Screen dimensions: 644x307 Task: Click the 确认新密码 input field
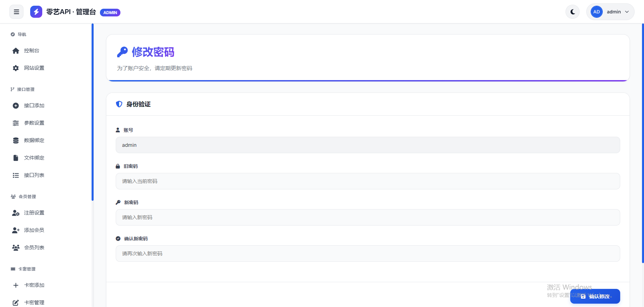pos(368,254)
